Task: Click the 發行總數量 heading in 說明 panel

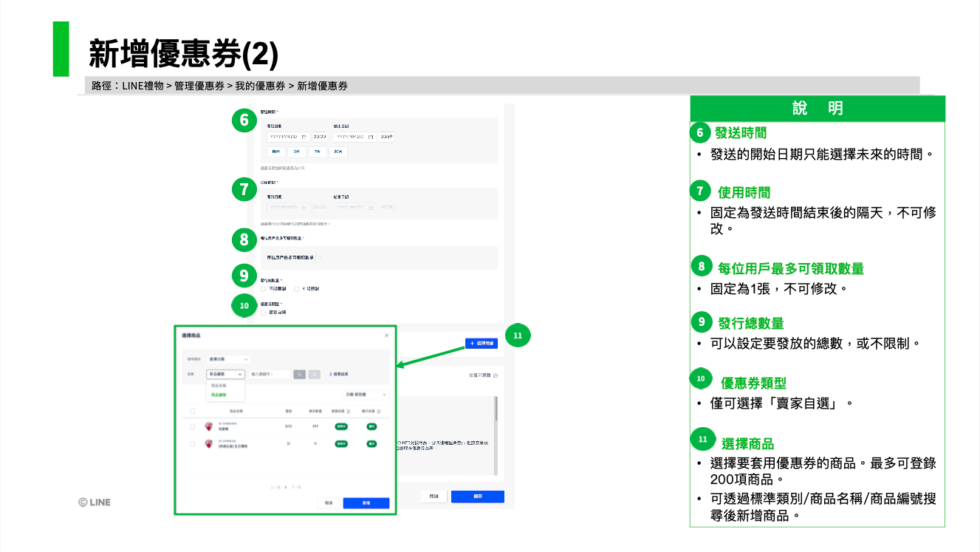Action: point(750,324)
